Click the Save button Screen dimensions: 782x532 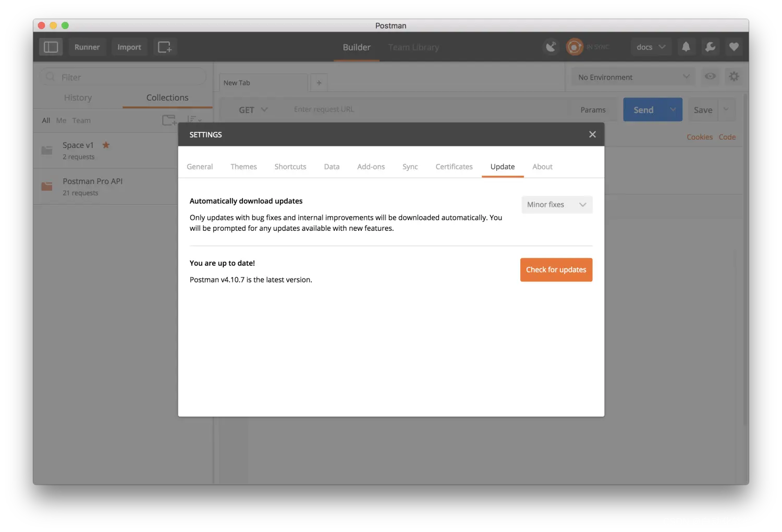point(703,110)
